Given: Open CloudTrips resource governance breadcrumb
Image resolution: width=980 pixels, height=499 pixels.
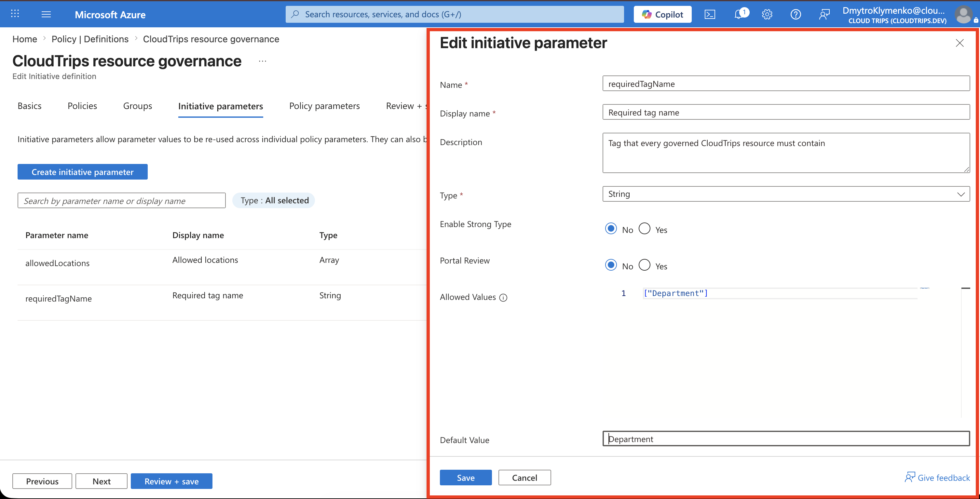Looking at the screenshot, I should 211,39.
